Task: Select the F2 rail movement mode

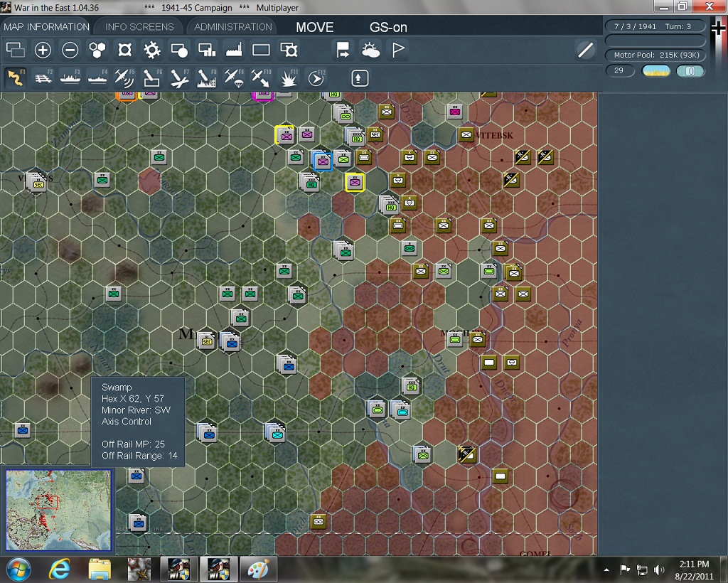Action: [43, 77]
